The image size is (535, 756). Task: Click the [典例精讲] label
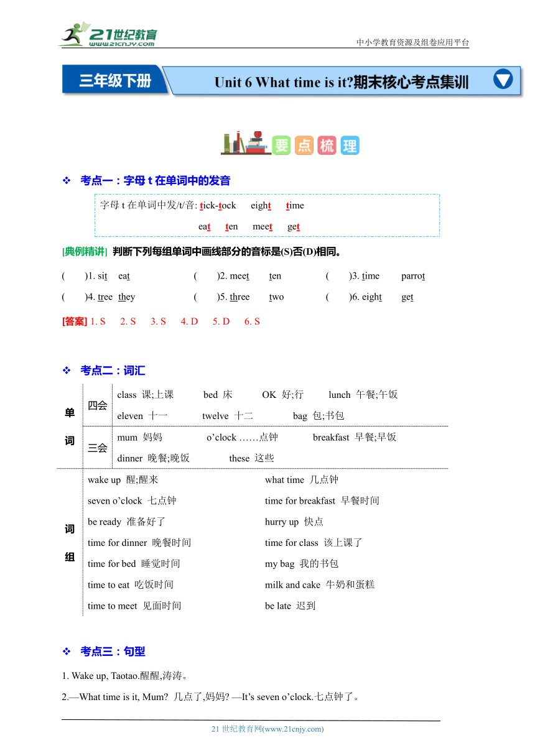click(x=85, y=252)
